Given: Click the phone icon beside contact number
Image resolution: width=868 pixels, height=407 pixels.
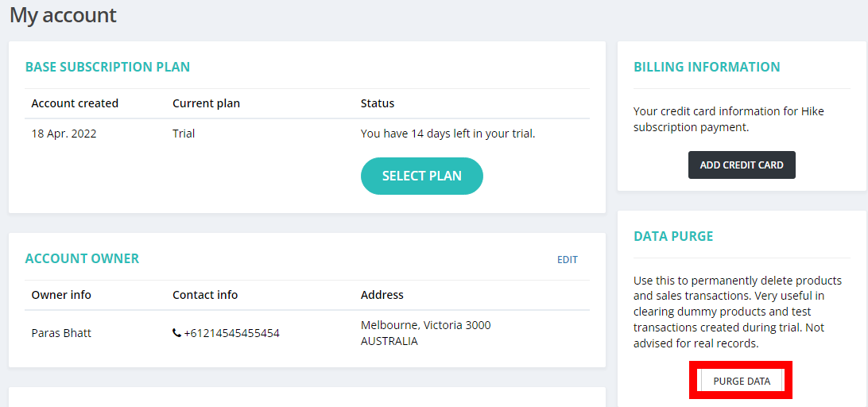Looking at the screenshot, I should coord(176,333).
